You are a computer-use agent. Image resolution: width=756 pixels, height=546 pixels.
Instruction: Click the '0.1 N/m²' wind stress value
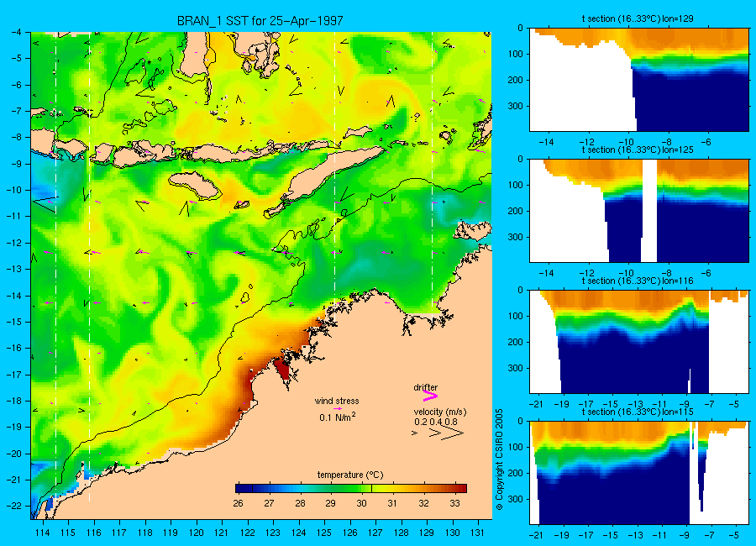click(x=338, y=417)
